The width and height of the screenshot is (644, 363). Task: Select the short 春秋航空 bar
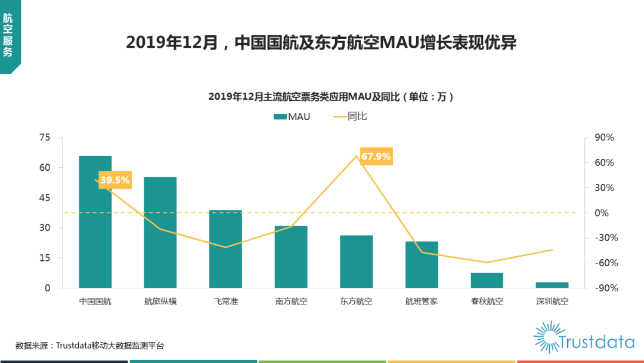coord(487,280)
